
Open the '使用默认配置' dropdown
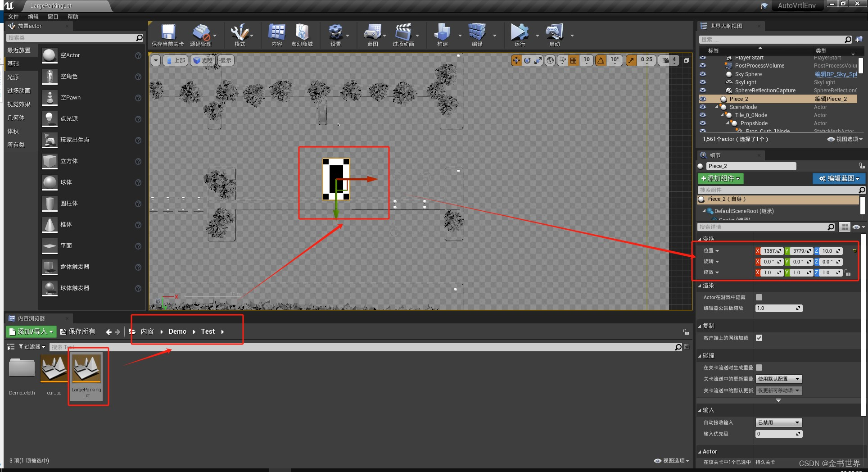tap(779, 379)
